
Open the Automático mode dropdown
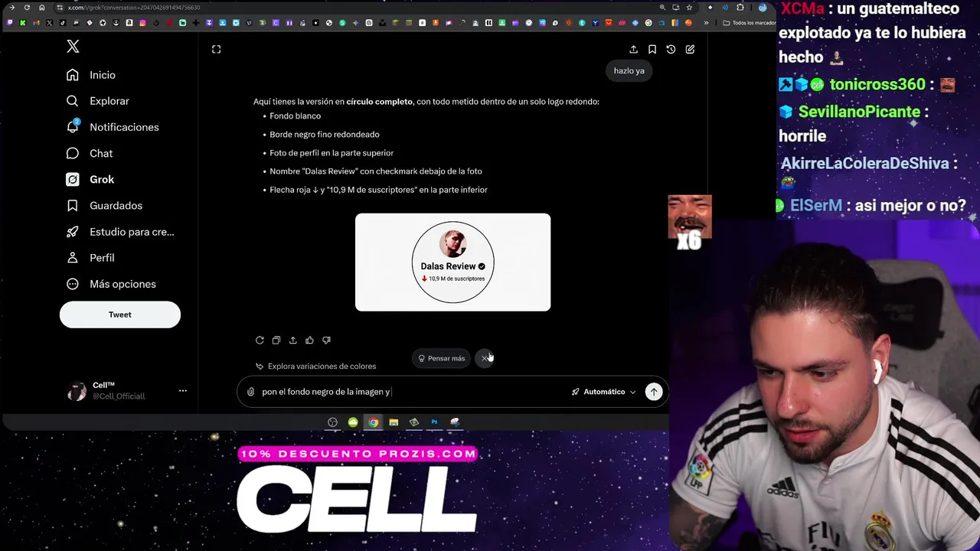tap(603, 392)
